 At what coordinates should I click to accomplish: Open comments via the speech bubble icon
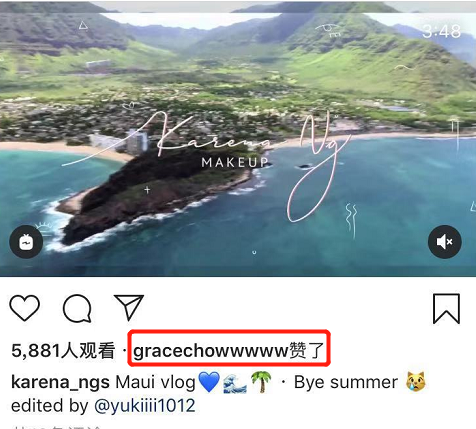click(x=77, y=308)
